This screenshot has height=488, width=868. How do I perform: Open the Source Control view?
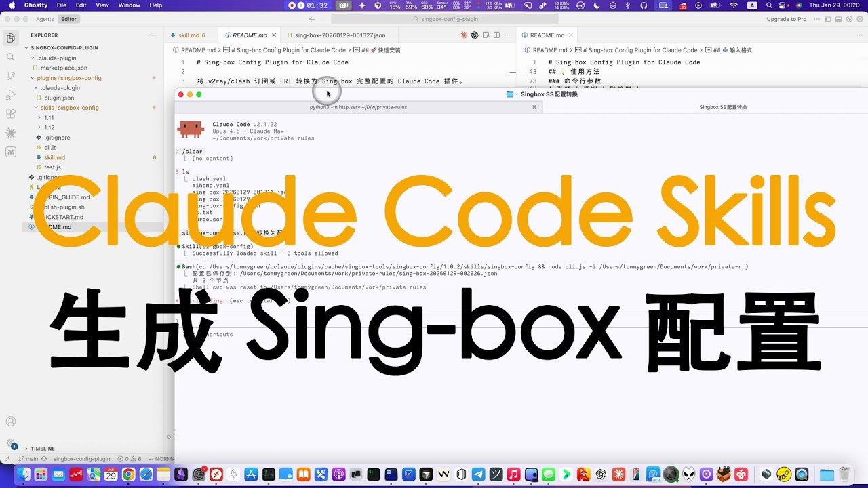11,76
